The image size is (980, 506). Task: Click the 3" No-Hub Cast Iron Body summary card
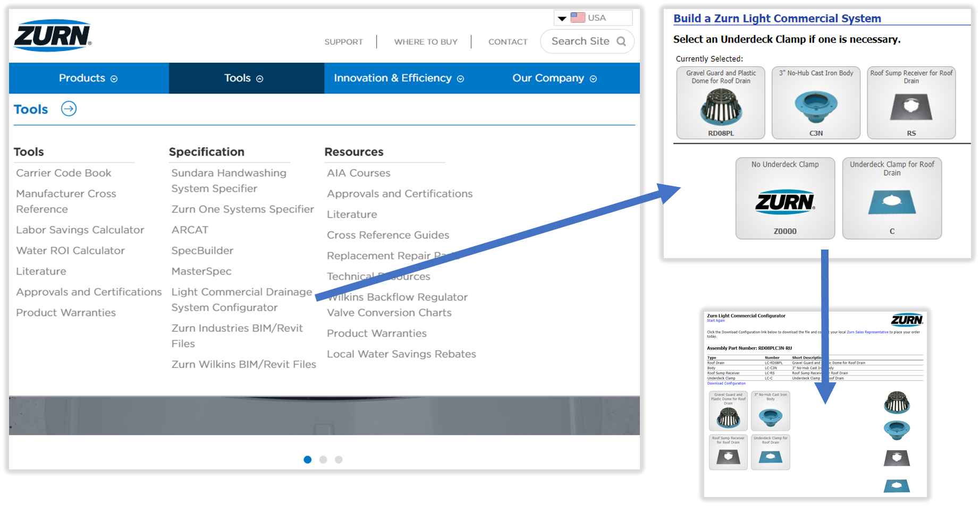[771, 411]
